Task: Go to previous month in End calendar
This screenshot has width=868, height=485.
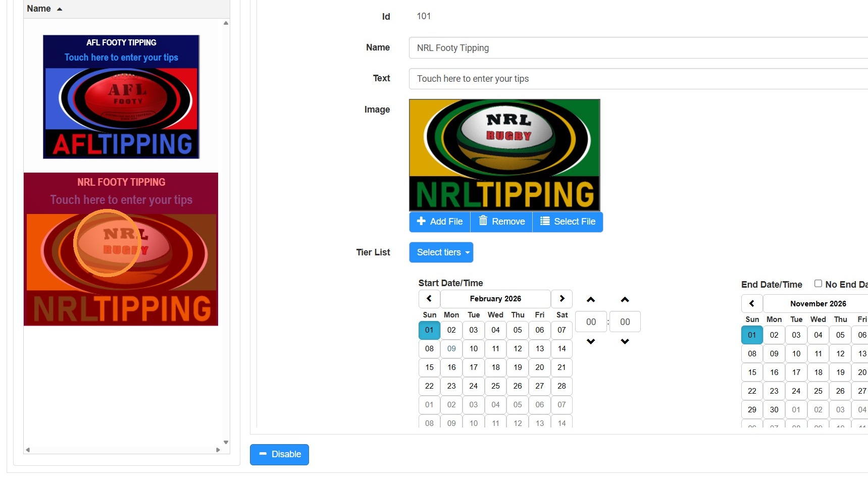Action: (x=752, y=304)
